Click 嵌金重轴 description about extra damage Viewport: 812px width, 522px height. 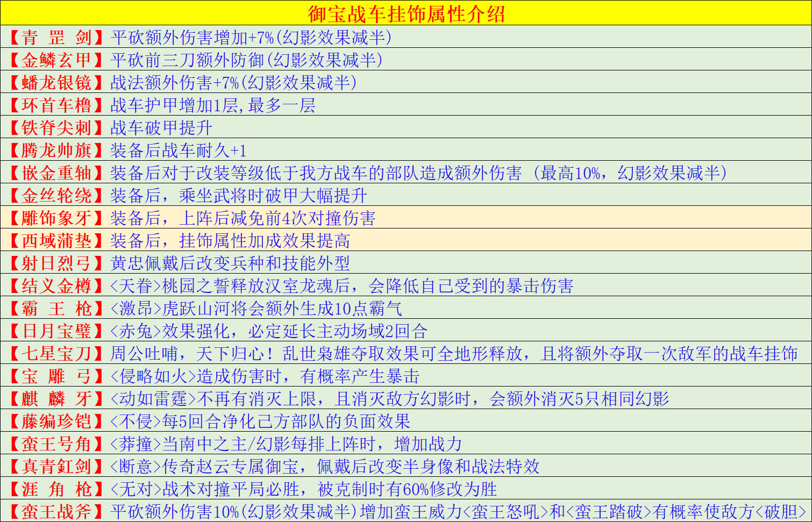pos(418,173)
